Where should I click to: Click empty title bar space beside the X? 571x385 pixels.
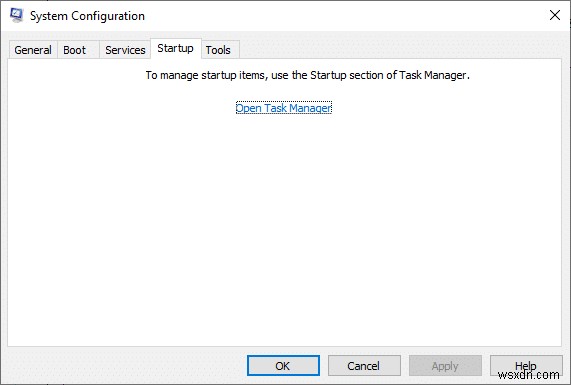pyautogui.click(x=346, y=16)
